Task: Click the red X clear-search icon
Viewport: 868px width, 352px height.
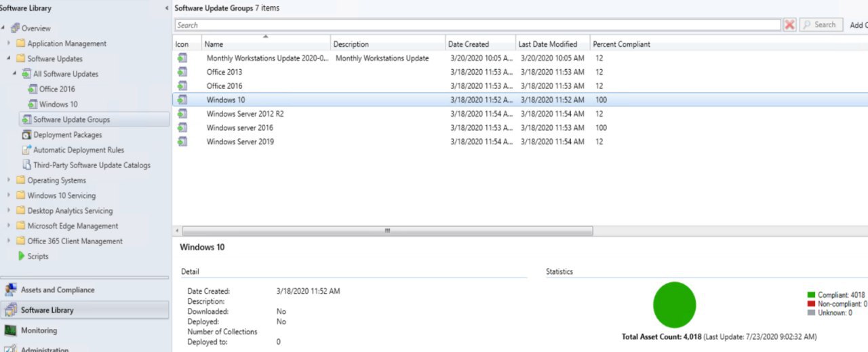Action: [789, 24]
